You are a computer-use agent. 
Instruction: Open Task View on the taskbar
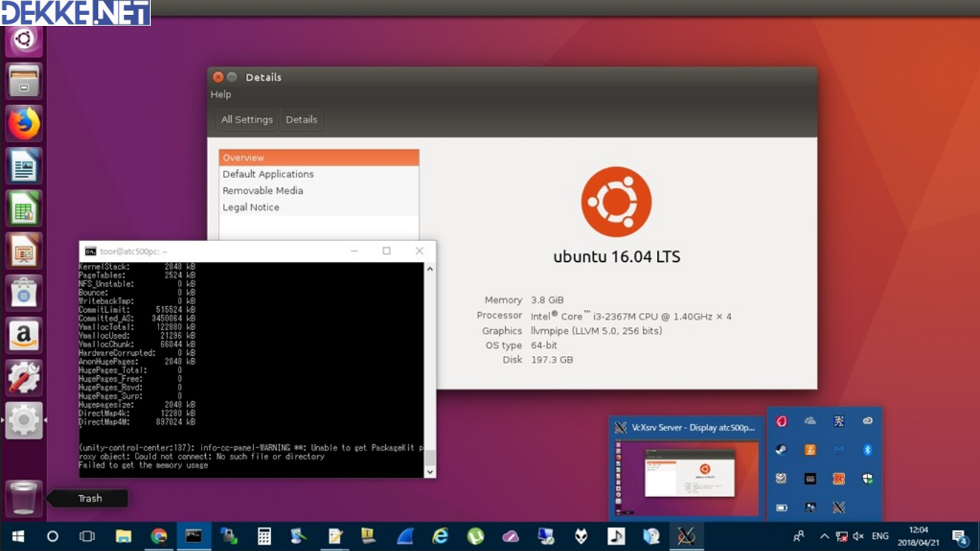pyautogui.click(x=87, y=537)
